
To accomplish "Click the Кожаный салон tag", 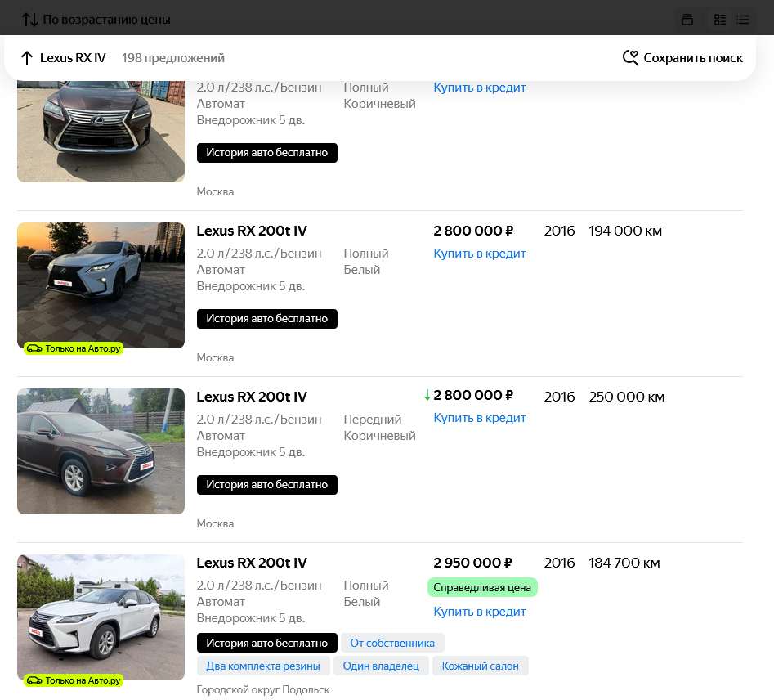I will click(481, 666).
